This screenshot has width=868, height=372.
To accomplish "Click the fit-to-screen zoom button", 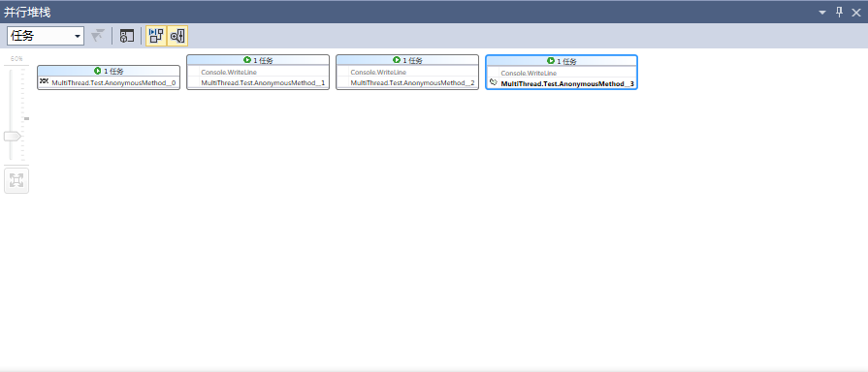I will (16, 181).
